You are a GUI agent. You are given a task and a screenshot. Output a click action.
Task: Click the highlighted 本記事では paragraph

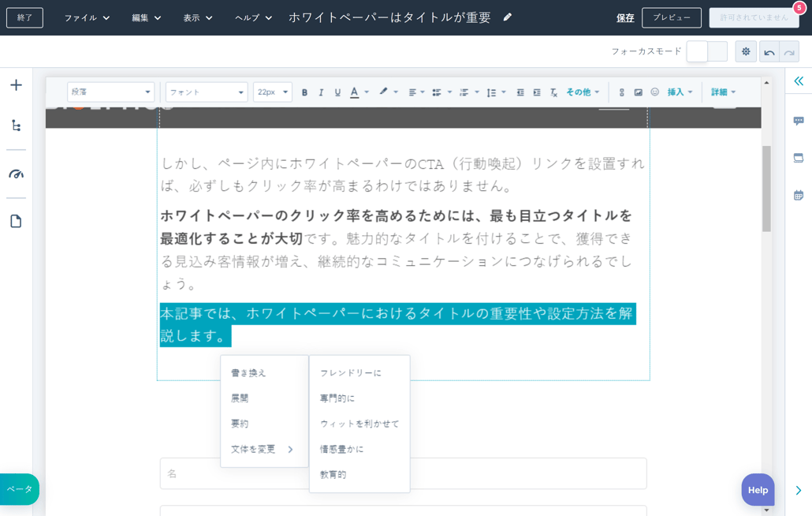click(397, 325)
